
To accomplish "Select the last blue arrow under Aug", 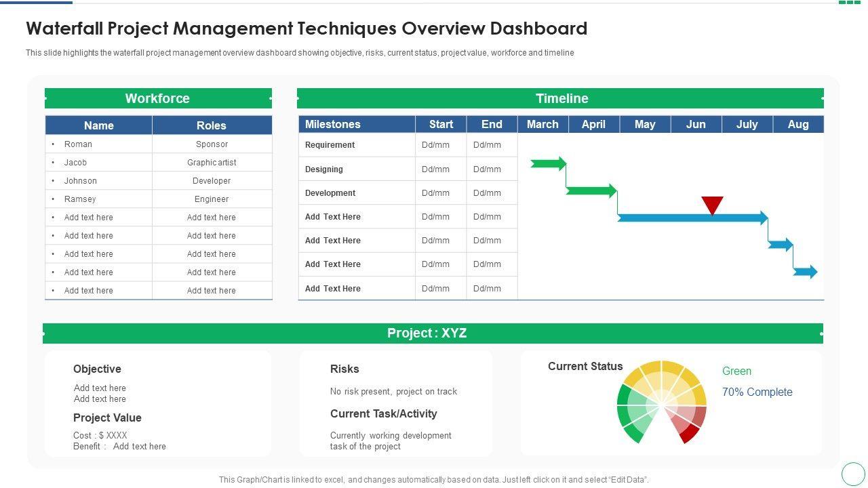I will tap(805, 272).
